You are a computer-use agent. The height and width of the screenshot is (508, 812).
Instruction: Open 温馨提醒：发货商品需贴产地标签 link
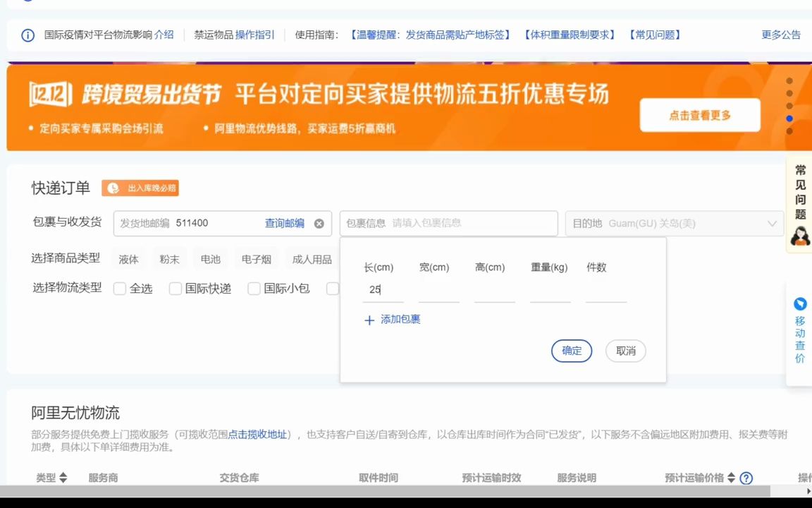coord(429,35)
